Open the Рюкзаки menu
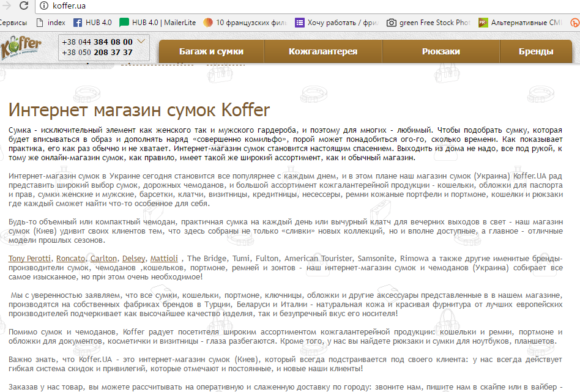The image size is (580, 392). point(441,51)
